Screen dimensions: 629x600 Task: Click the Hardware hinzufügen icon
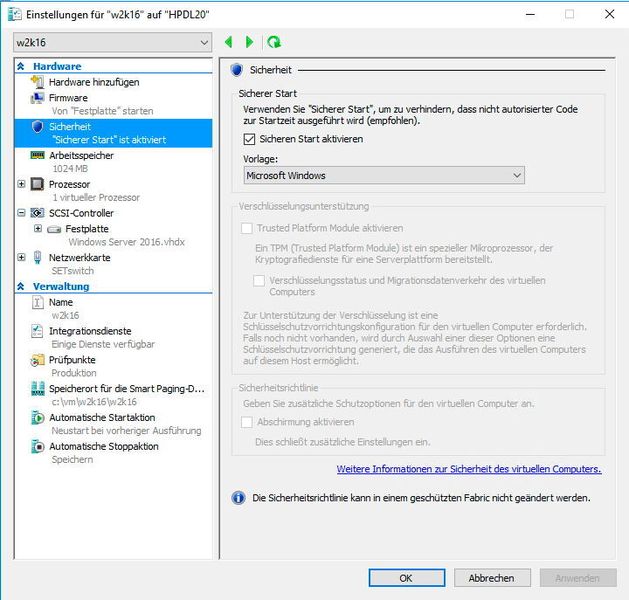coord(37,82)
